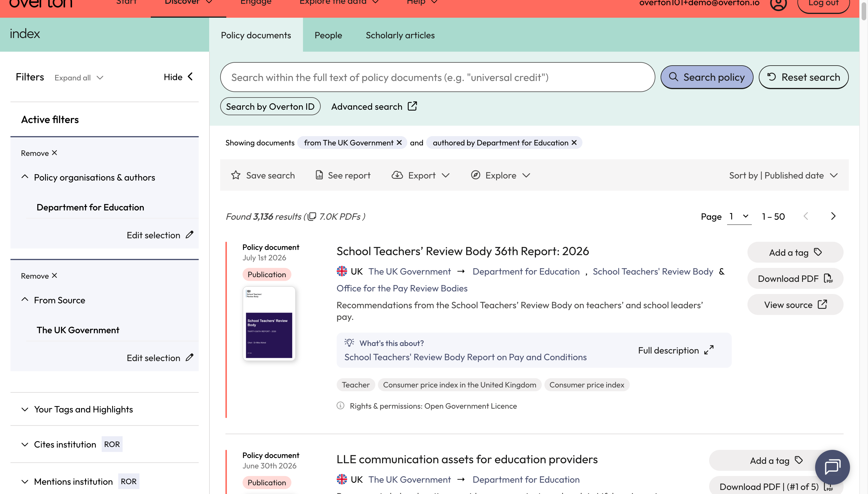Expand Full description of School Teachers' report
The image size is (868, 494).
coord(675,350)
